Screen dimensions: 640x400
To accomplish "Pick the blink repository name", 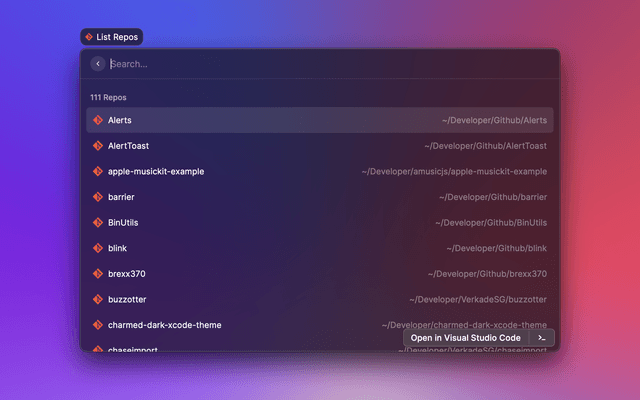I will 117,248.
